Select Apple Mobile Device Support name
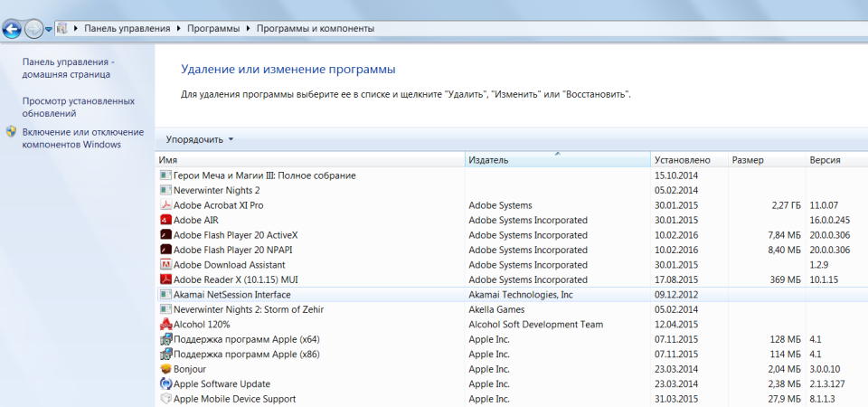 coord(235,399)
